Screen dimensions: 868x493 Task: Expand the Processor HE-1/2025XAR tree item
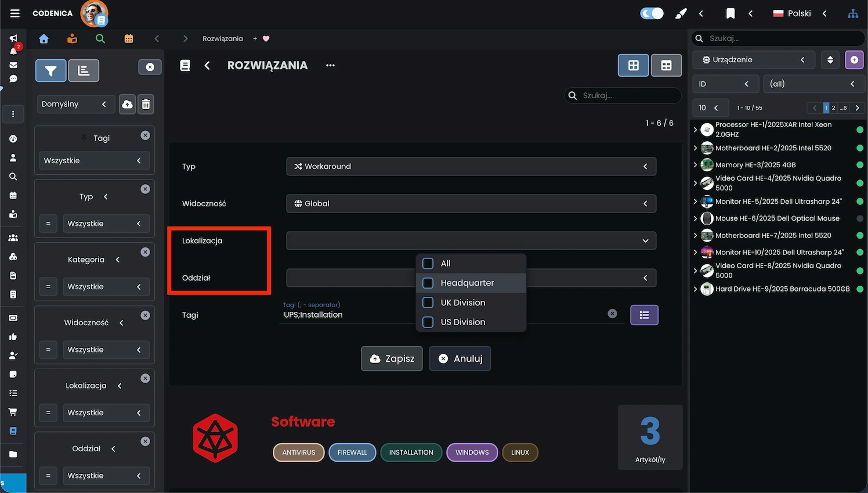(696, 129)
